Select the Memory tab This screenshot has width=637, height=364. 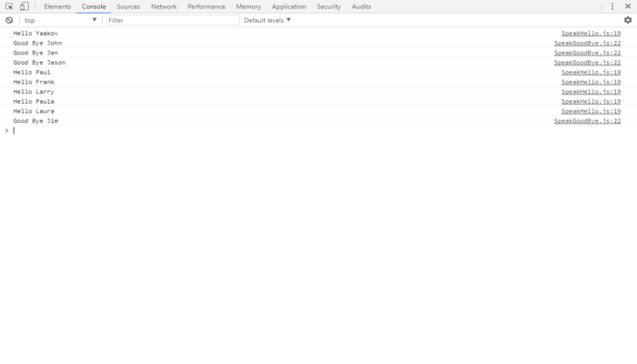[248, 6]
